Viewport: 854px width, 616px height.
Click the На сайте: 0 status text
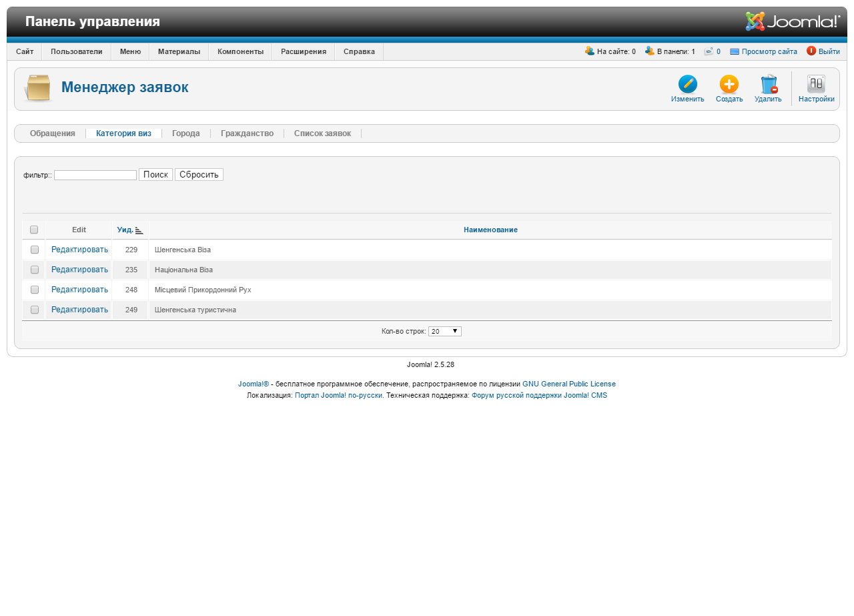(616, 51)
